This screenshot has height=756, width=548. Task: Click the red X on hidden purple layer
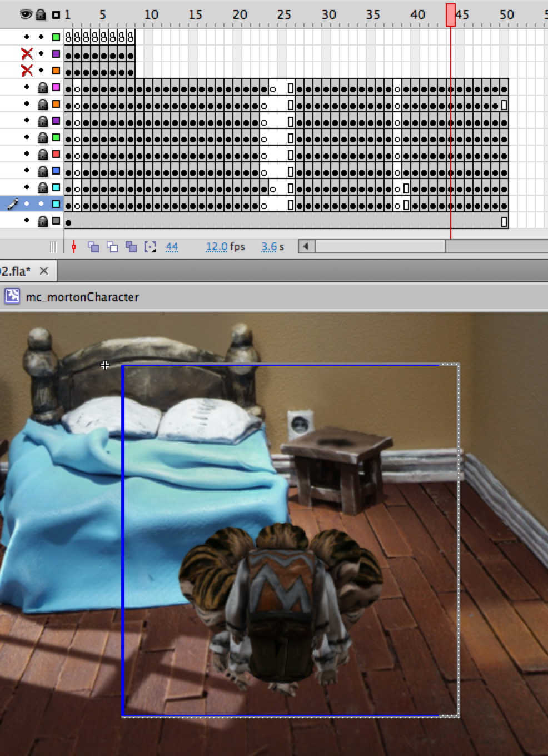pos(27,54)
